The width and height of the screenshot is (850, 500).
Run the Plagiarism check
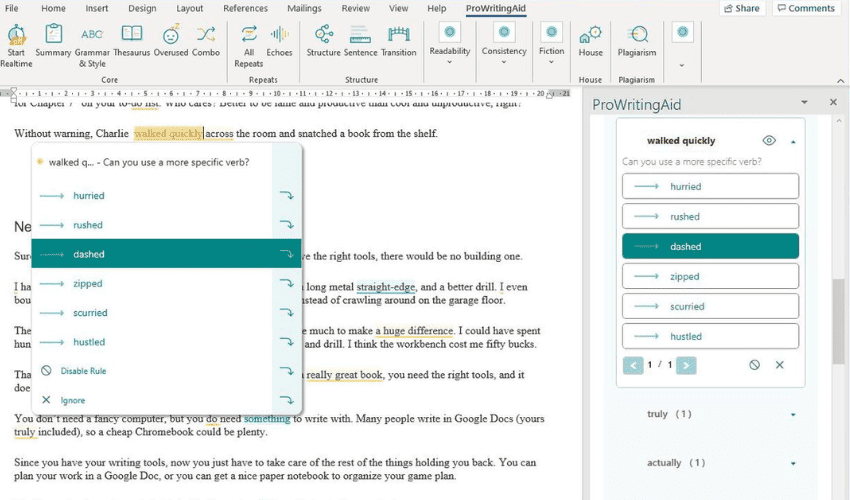(x=637, y=40)
